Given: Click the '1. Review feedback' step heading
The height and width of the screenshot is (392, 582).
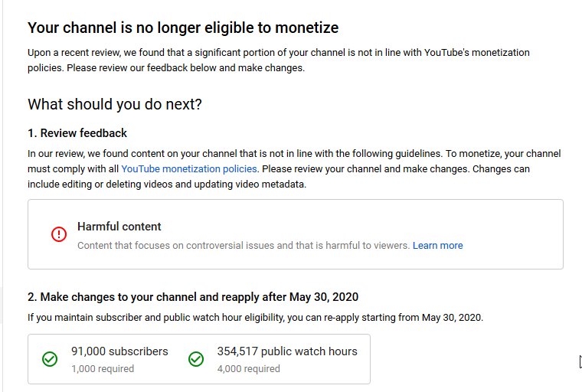Looking at the screenshot, I should [x=77, y=133].
